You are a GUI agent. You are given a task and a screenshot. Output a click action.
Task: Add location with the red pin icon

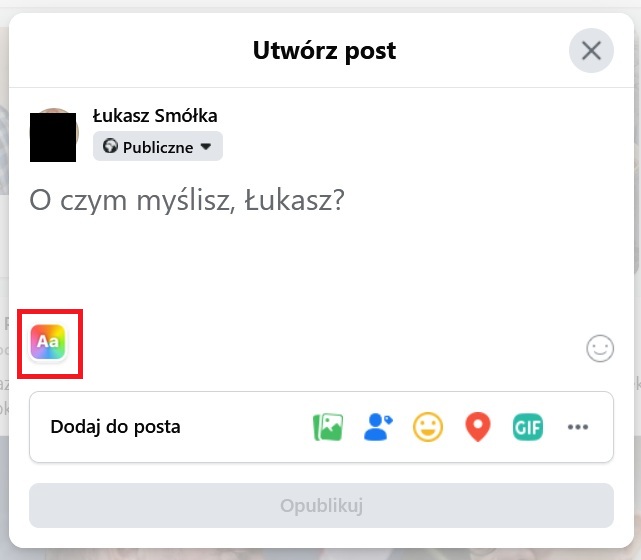(477, 427)
